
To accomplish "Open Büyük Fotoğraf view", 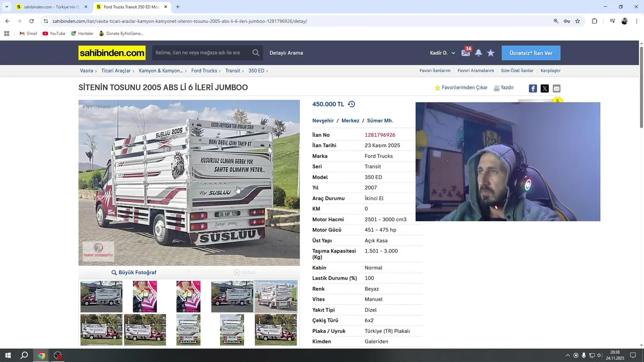I will click(x=134, y=273).
